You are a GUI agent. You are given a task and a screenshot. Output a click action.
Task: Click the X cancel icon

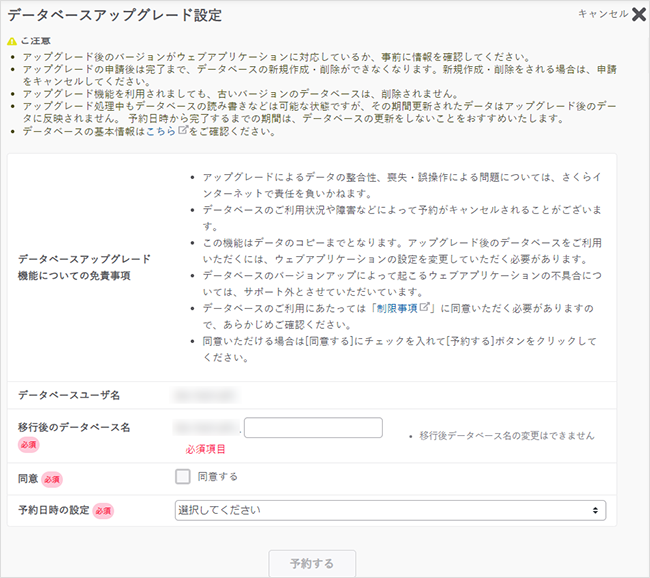(639, 14)
